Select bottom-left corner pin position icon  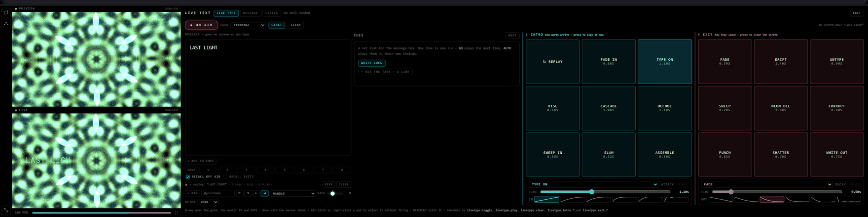[256, 193]
